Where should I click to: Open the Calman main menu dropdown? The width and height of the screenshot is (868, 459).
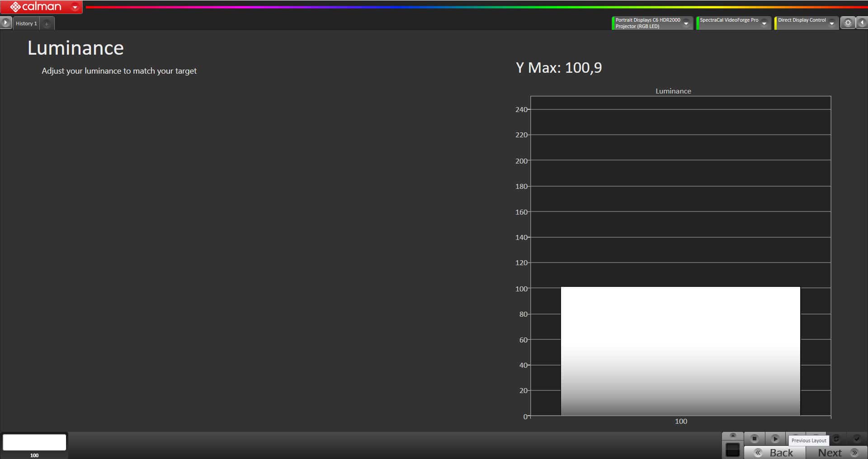(x=75, y=7)
